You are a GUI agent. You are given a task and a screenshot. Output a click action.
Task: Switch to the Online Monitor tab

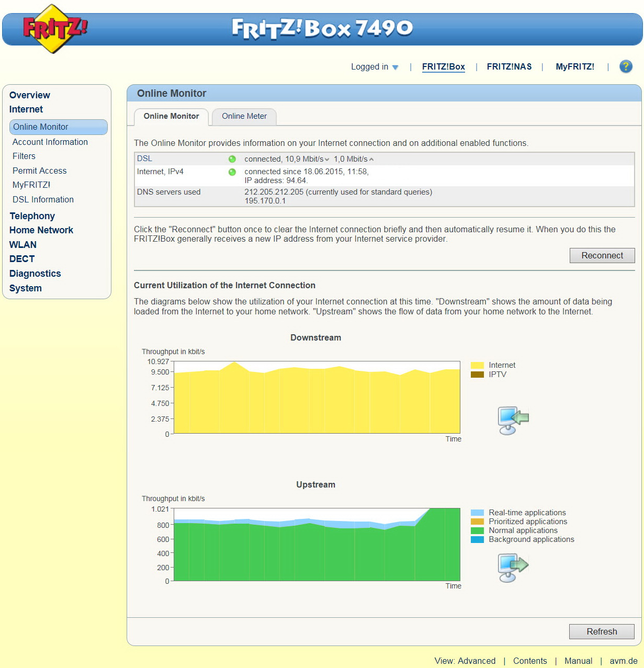coord(172,116)
